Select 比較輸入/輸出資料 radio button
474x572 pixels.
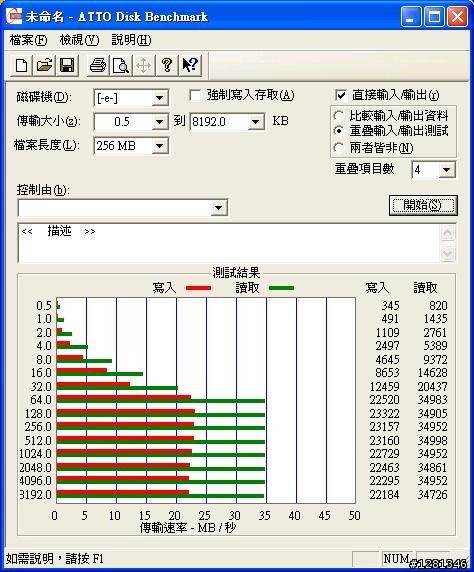pyautogui.click(x=338, y=116)
